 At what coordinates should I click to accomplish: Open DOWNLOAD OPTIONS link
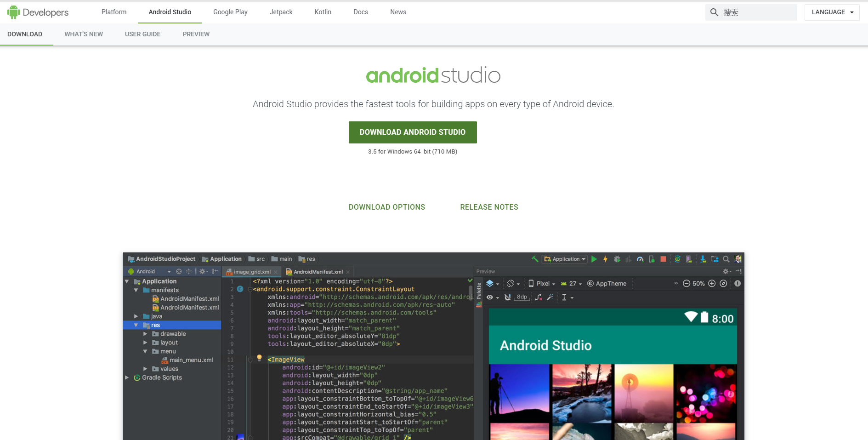coord(387,207)
